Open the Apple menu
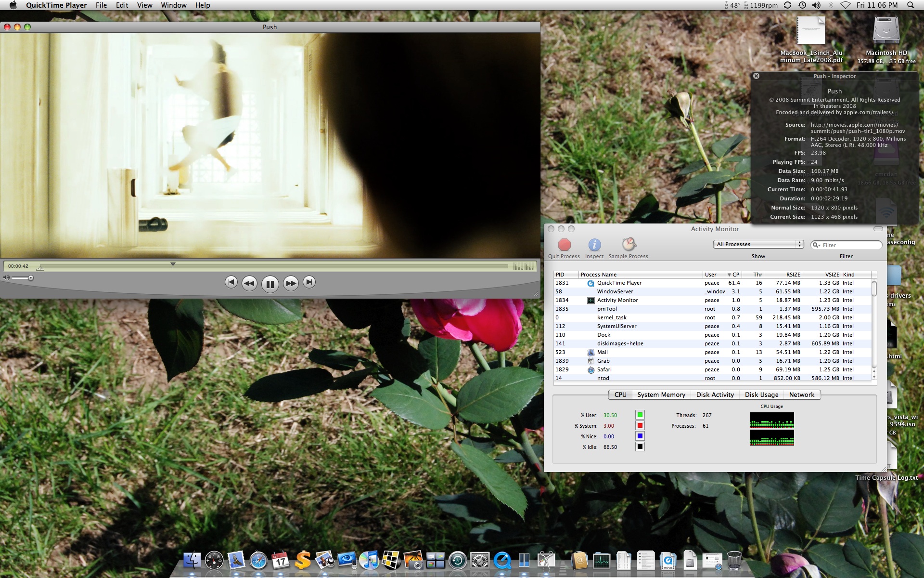The height and width of the screenshot is (578, 924). (x=13, y=5)
